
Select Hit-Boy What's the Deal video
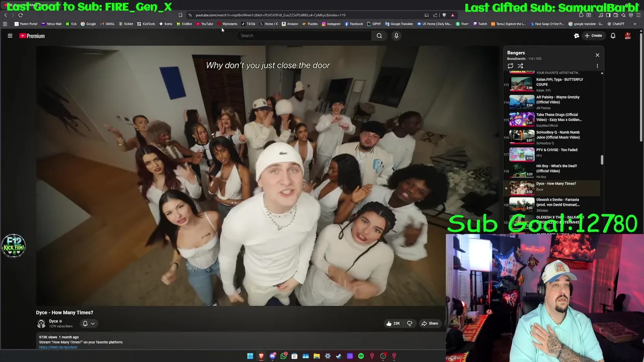click(552, 171)
